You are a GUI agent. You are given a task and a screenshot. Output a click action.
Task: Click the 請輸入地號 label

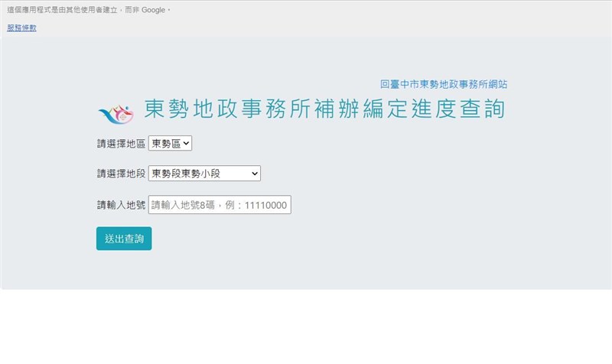121,205
